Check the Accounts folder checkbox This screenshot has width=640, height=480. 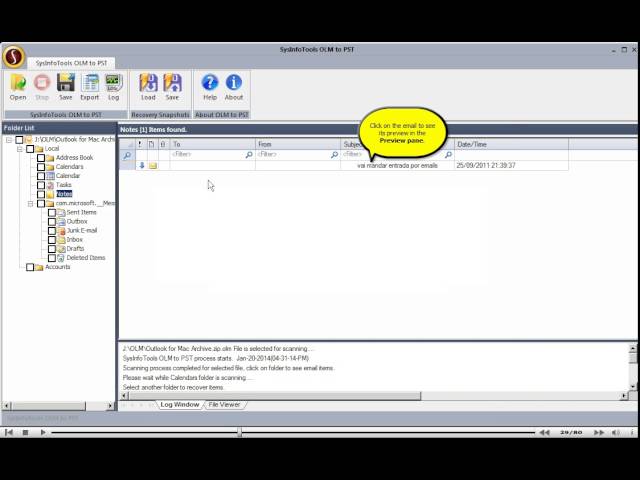(x=30, y=267)
